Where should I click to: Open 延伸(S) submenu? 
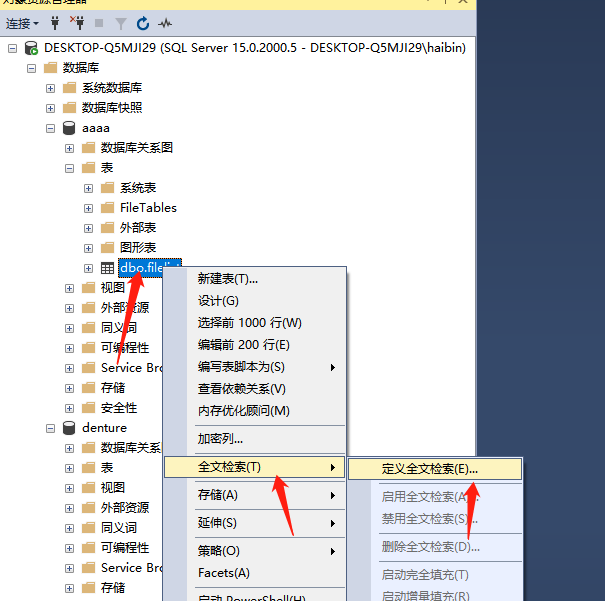(x=254, y=523)
